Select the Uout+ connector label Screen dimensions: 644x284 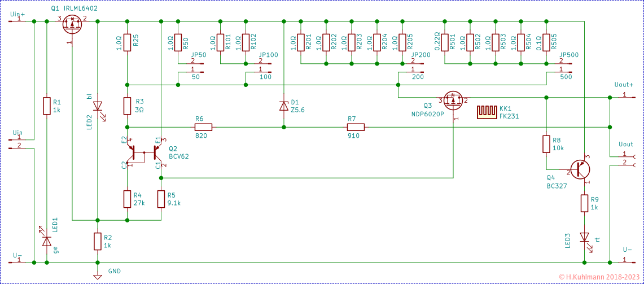point(623,84)
